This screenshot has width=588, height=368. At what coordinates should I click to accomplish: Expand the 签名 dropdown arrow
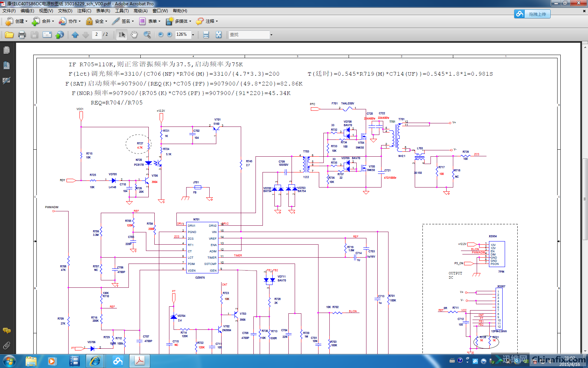click(133, 21)
